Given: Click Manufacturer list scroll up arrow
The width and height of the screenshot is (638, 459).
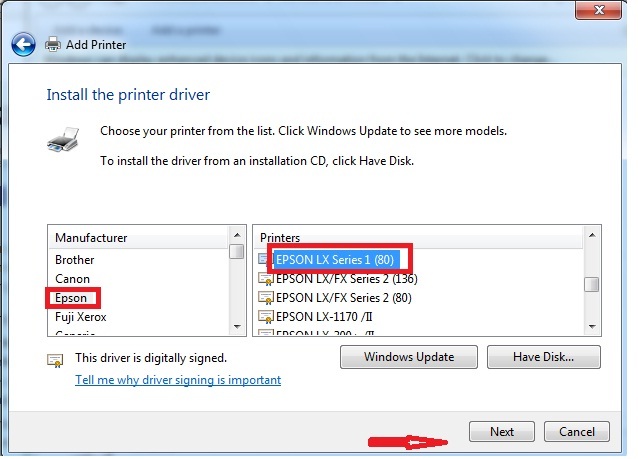Looking at the screenshot, I should pos(237,235).
